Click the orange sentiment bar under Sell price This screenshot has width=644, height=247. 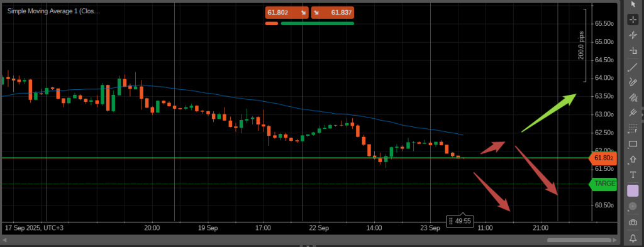click(x=272, y=23)
